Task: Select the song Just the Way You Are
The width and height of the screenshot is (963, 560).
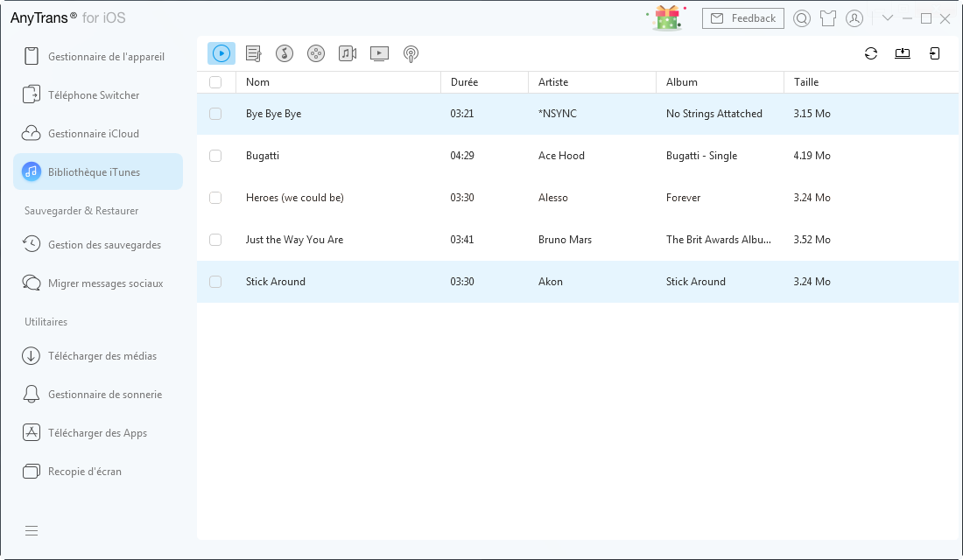Action: pos(294,240)
